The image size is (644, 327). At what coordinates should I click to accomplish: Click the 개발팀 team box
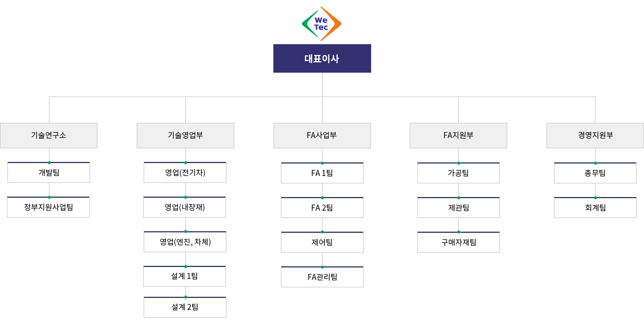click(x=49, y=173)
